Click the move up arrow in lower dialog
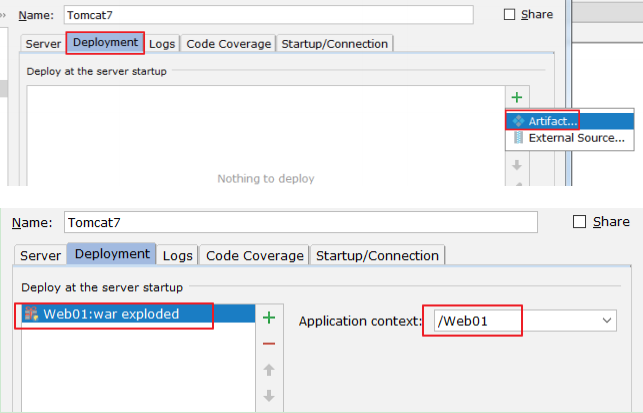643x413 pixels. [x=269, y=370]
